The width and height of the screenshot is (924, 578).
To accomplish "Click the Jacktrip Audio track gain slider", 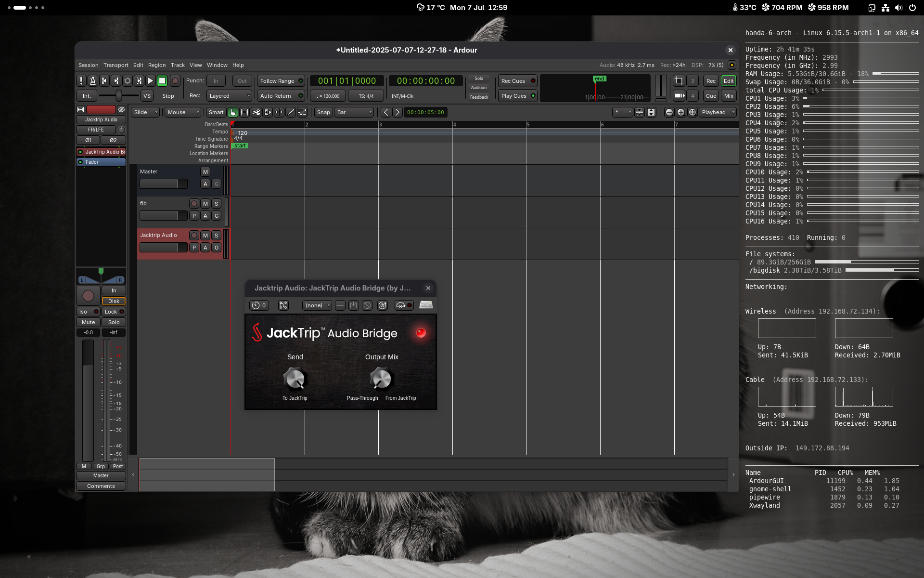I will click(163, 248).
